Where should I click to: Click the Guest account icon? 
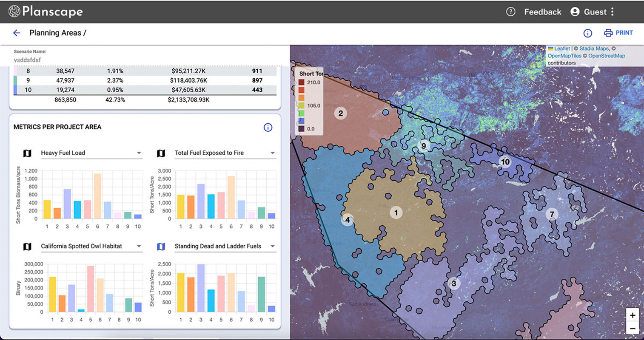[x=574, y=11]
